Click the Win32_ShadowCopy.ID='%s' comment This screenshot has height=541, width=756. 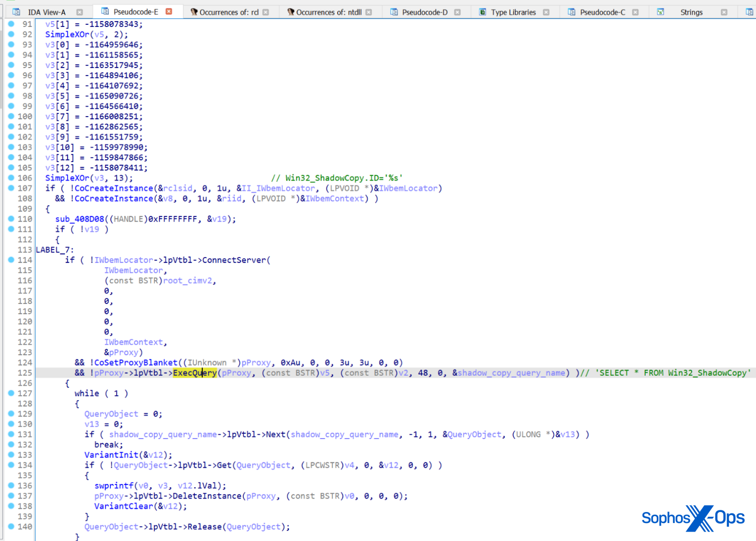pyautogui.click(x=337, y=178)
